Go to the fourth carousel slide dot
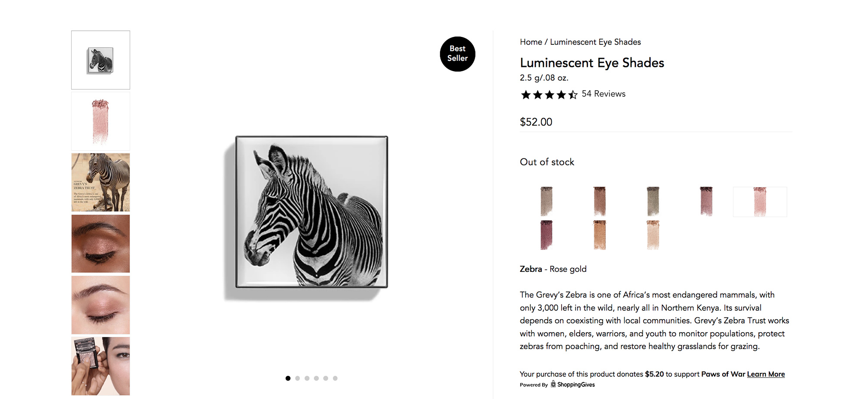The height and width of the screenshot is (399, 868). coord(316,378)
